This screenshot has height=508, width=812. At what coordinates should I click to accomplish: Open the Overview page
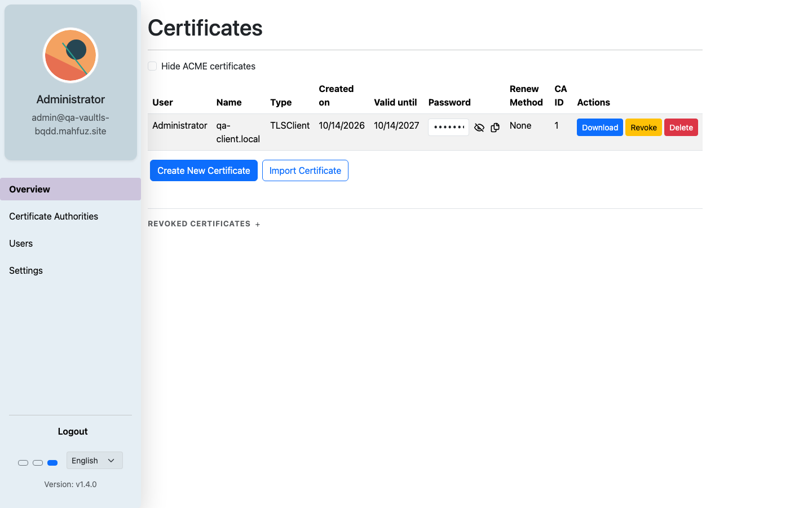pos(70,189)
